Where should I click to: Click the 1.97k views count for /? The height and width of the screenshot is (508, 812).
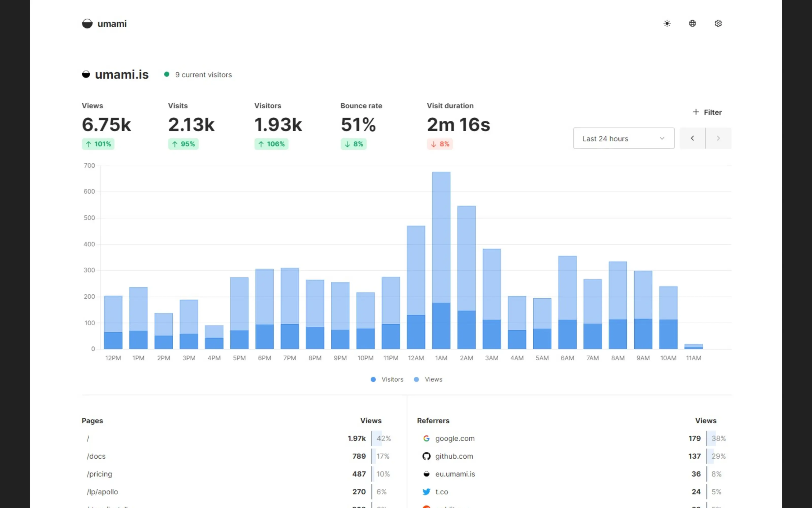coord(357,438)
